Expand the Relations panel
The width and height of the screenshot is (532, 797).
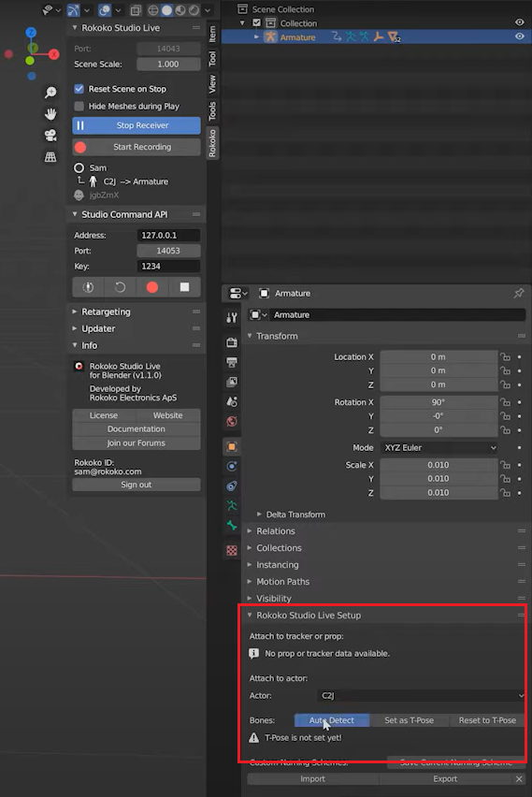tap(250, 530)
